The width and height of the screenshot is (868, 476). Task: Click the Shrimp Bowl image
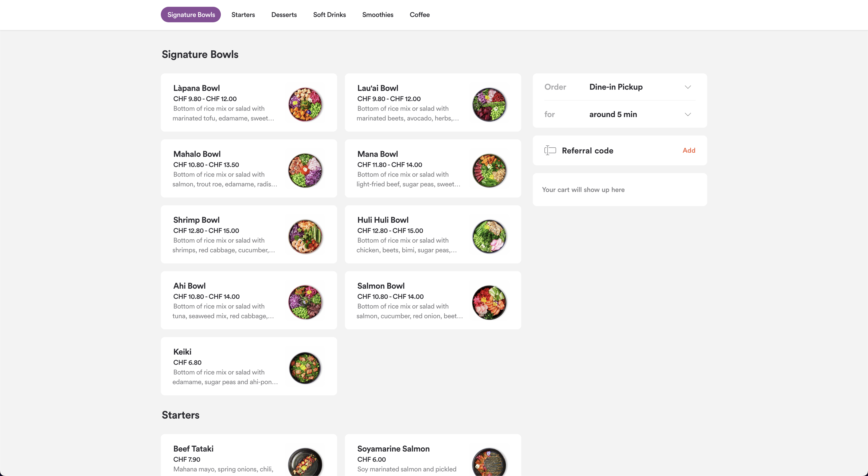[x=305, y=236]
